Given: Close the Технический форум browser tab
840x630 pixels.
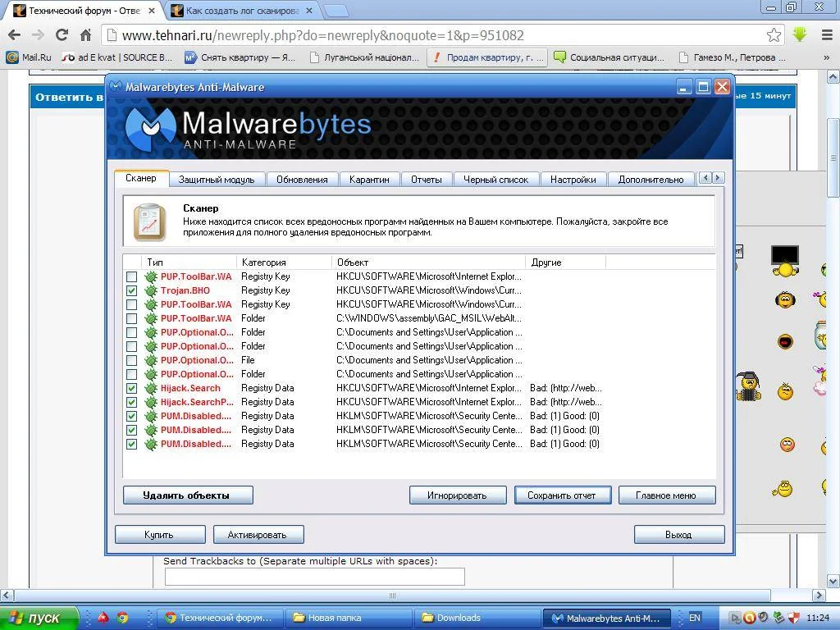Looking at the screenshot, I should (x=151, y=10).
